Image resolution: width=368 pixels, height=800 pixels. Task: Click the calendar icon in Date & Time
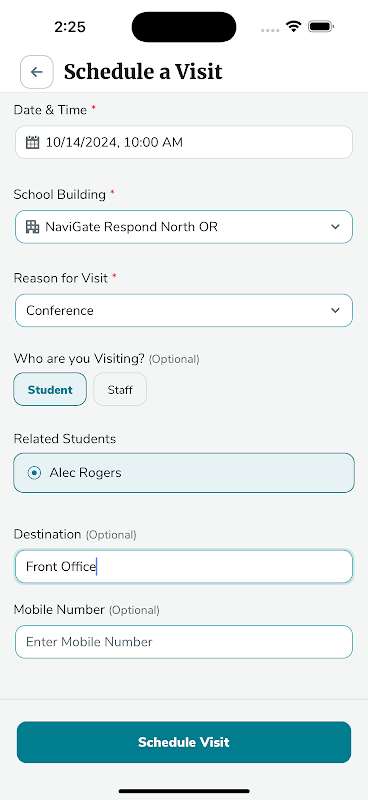[x=32, y=142]
